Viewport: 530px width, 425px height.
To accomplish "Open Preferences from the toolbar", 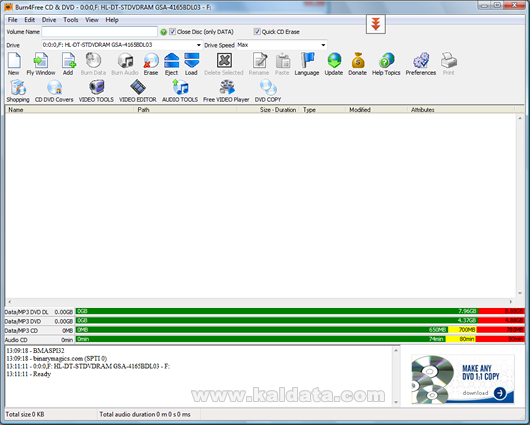I will click(421, 64).
